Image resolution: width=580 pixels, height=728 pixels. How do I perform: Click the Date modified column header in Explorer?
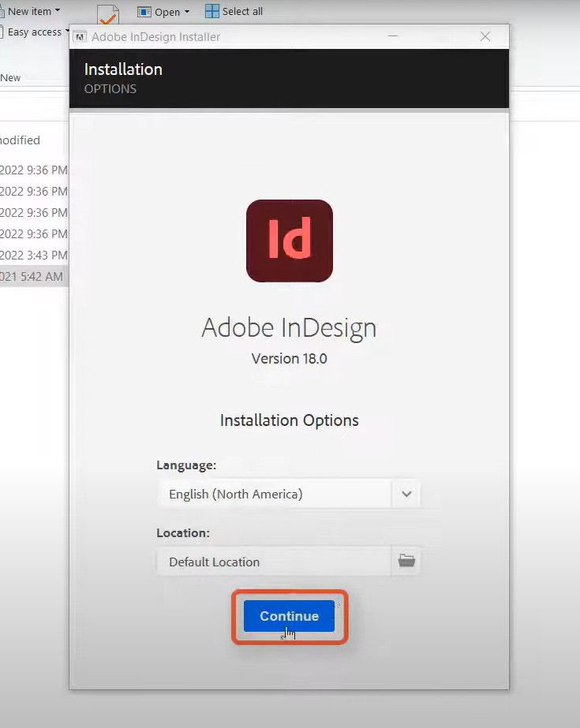tap(20, 140)
